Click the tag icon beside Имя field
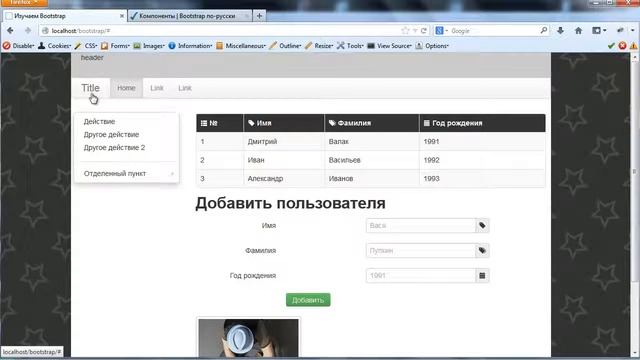 coord(482,226)
